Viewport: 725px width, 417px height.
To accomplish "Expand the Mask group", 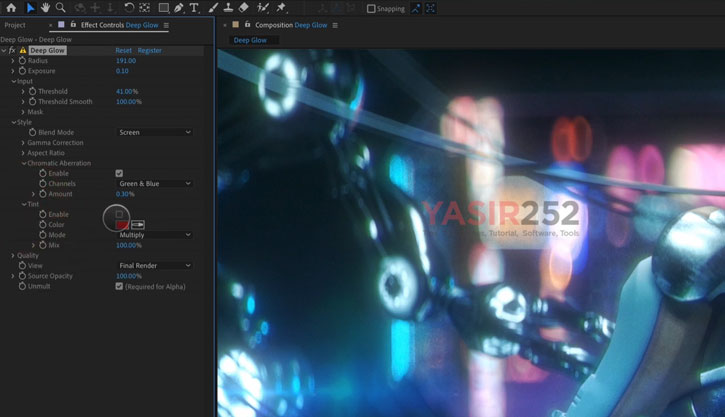I will (x=23, y=112).
